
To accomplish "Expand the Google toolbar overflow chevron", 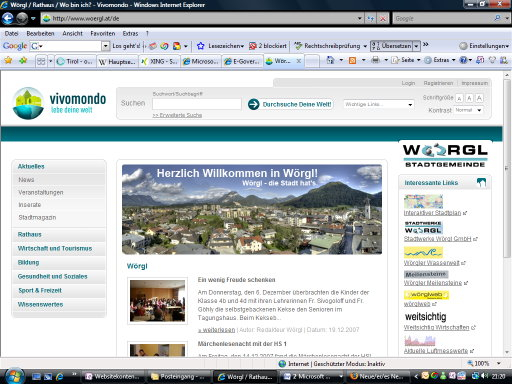I will click(x=426, y=45).
